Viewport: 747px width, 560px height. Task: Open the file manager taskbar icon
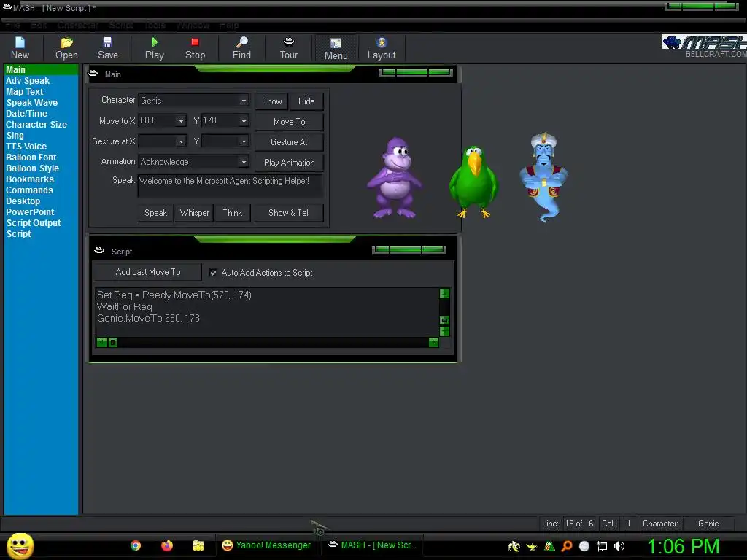(x=198, y=545)
